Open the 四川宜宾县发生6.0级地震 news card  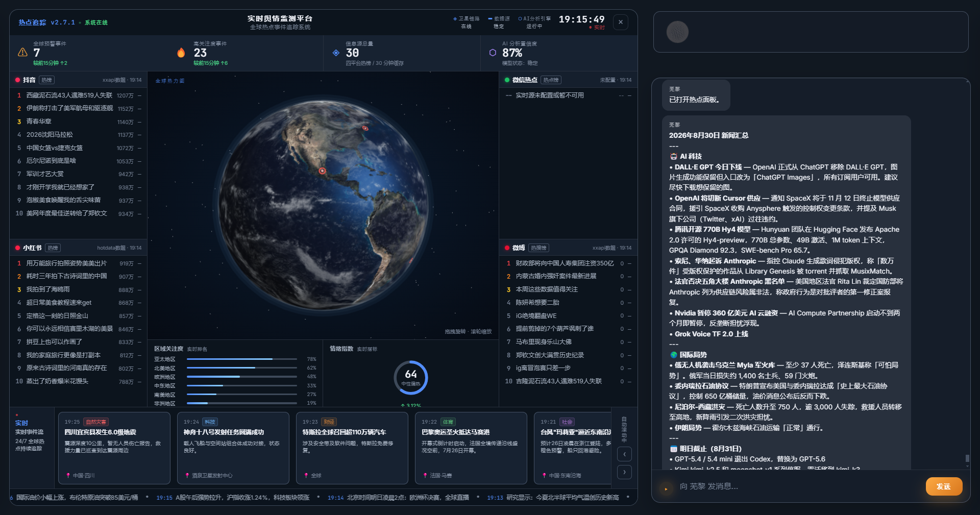(x=114, y=448)
